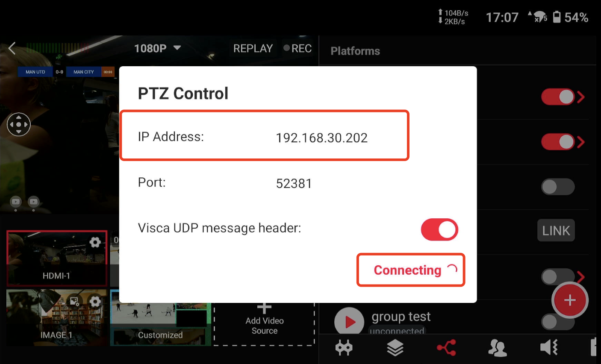601x364 pixels.
Task: Start recording with REC button
Action: (298, 48)
